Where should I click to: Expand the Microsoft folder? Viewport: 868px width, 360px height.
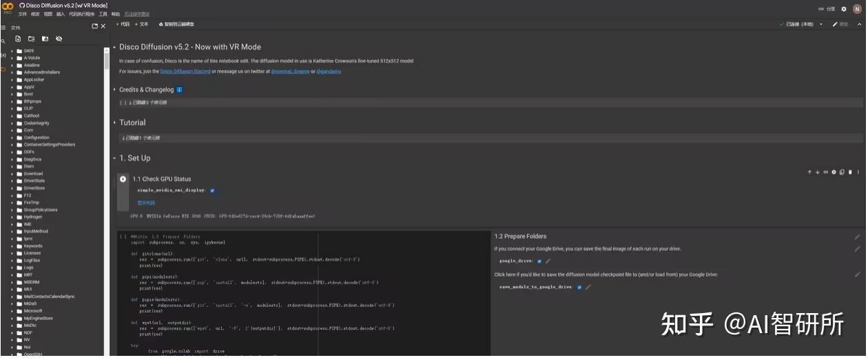tap(12, 311)
